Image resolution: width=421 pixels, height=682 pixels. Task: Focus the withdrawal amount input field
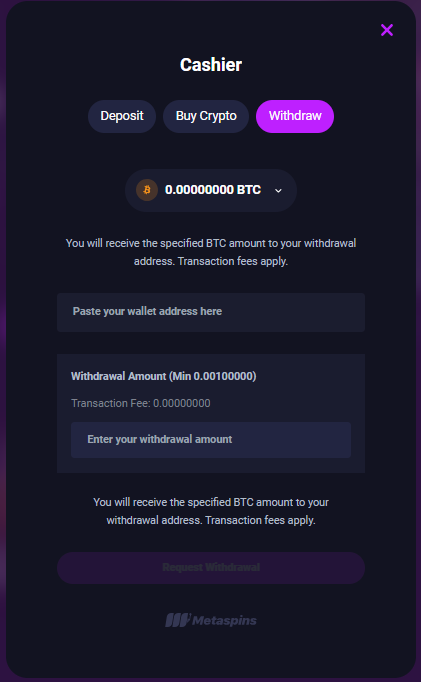click(x=211, y=440)
